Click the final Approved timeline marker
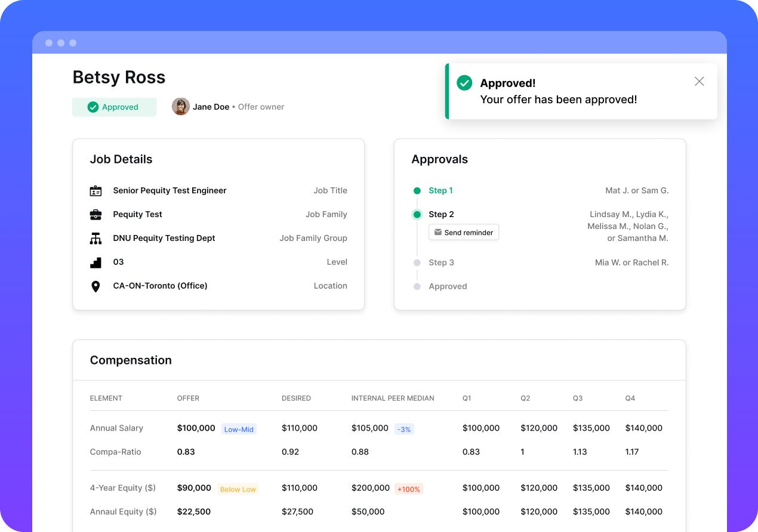Image resolution: width=758 pixels, height=532 pixels. [x=417, y=286]
